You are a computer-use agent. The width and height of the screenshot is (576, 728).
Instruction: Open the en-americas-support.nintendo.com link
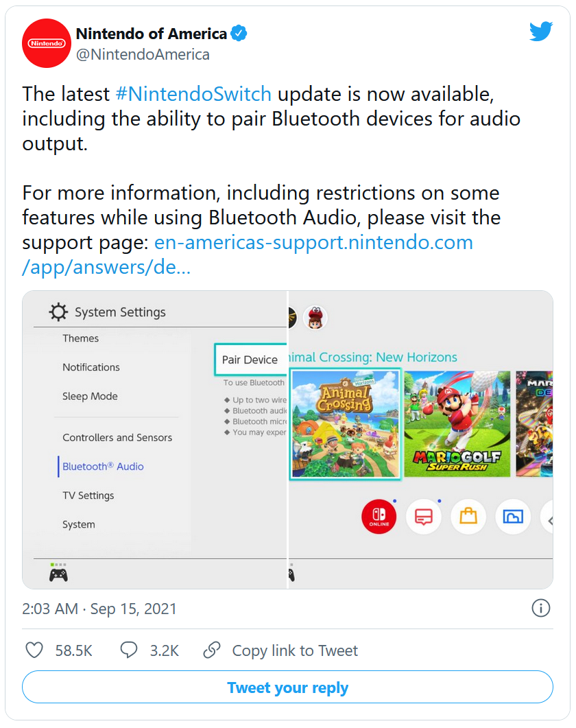248,255
